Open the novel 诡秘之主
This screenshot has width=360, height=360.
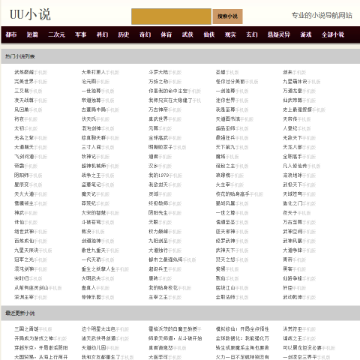[x=225, y=166]
